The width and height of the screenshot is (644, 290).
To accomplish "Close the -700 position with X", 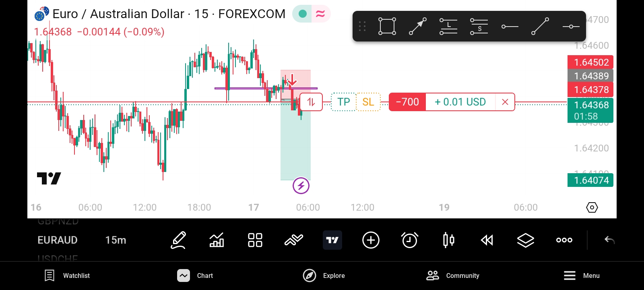I will click(505, 102).
